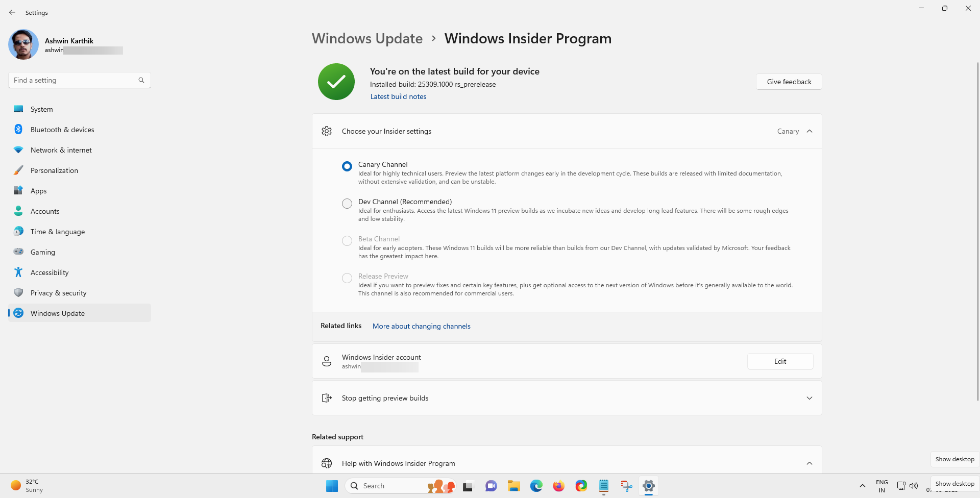Open Apps settings
This screenshot has width=980, height=498.
(x=79, y=191)
